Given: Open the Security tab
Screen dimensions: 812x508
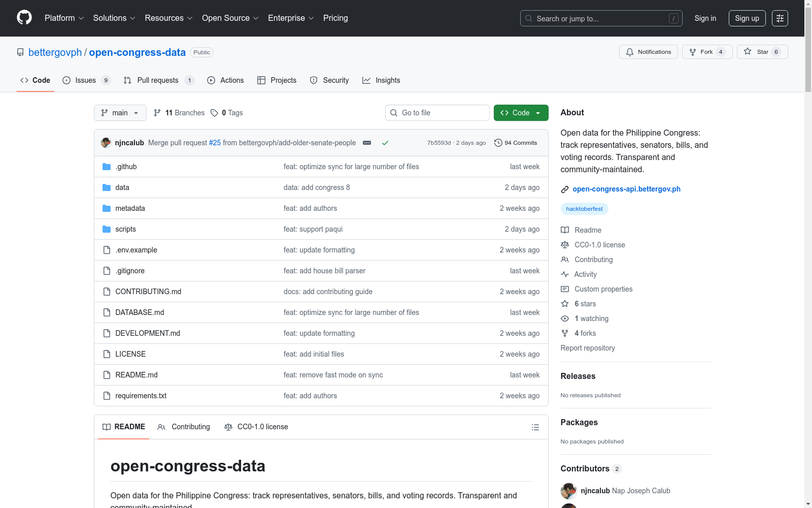Looking at the screenshot, I should click(x=329, y=80).
